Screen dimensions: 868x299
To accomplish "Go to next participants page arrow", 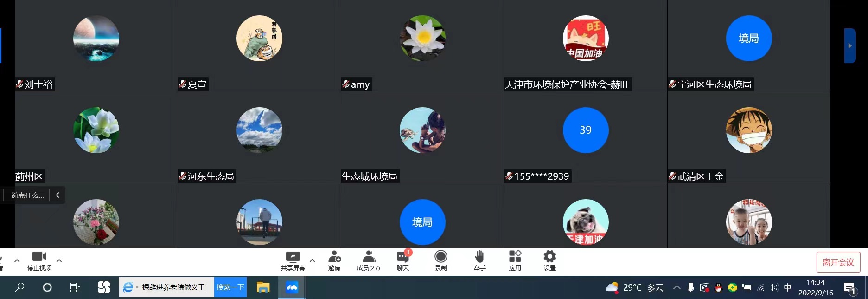I will pos(849,45).
